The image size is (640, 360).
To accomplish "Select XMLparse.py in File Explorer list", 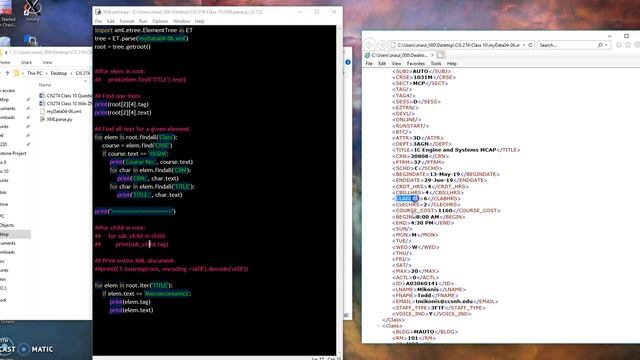I will (59, 120).
